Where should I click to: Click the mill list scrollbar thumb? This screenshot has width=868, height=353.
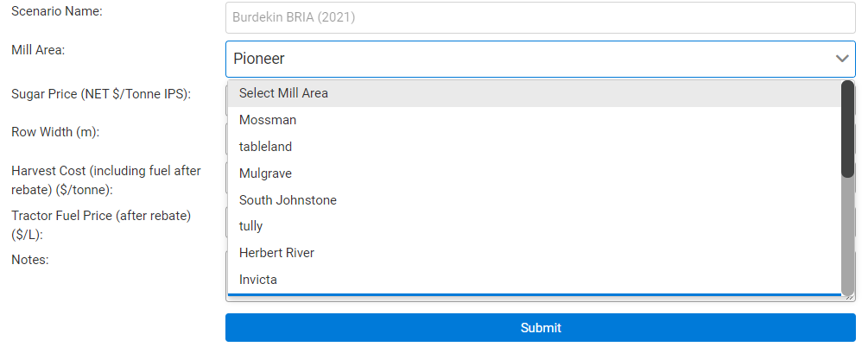coord(847,129)
